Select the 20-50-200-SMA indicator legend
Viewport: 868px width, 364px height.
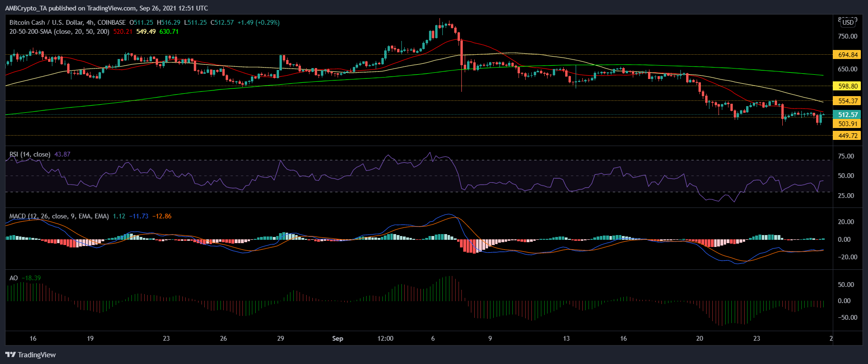[59, 31]
